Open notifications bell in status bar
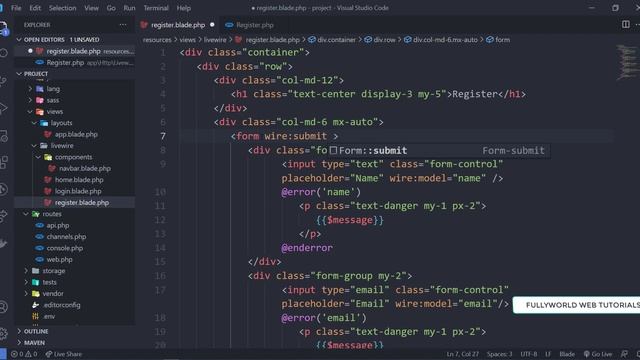 coord(638,354)
